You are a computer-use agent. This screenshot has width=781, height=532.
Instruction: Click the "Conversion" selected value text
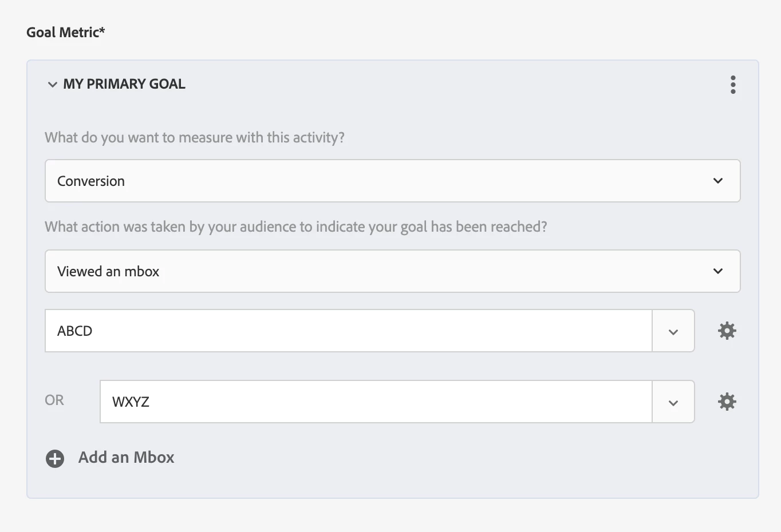(x=91, y=181)
